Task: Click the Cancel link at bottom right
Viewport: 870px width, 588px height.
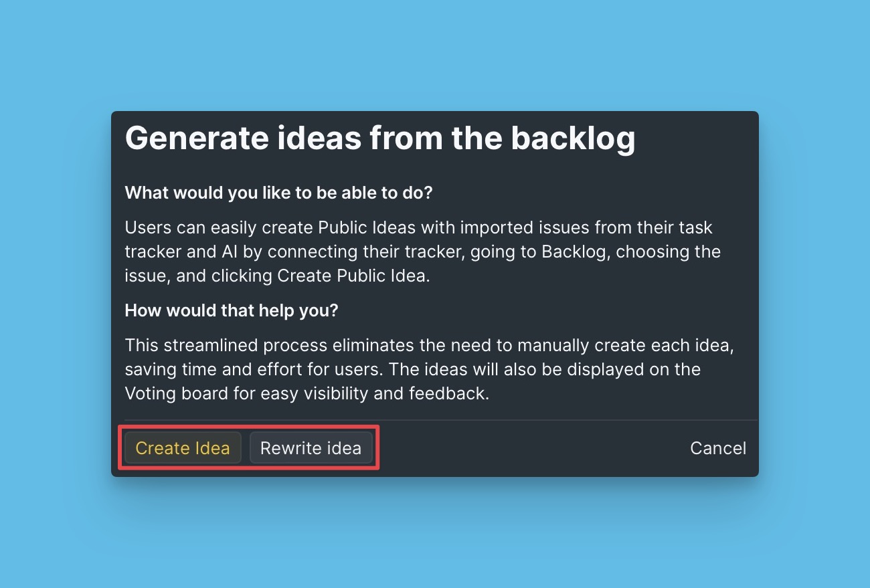Action: coord(717,448)
